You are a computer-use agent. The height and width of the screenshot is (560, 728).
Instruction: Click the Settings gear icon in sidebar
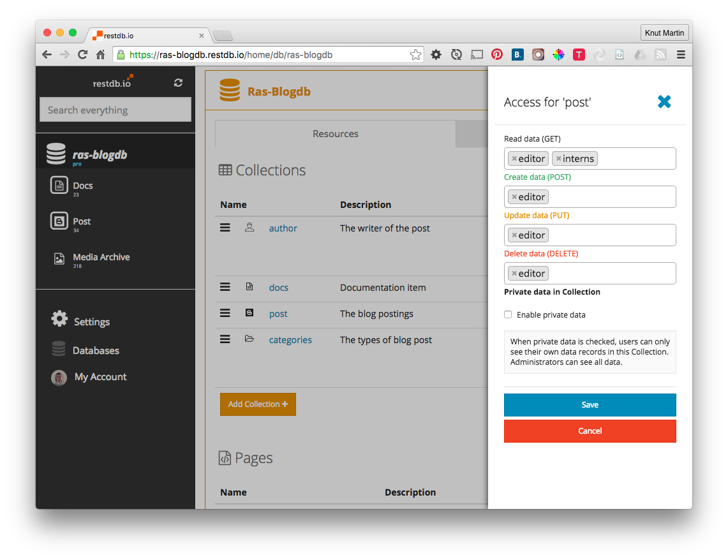pos(59,319)
